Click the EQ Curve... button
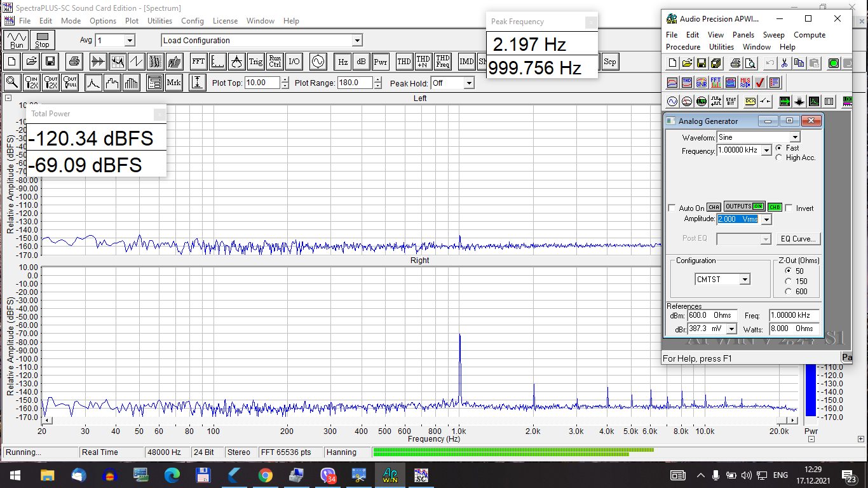 coord(799,239)
